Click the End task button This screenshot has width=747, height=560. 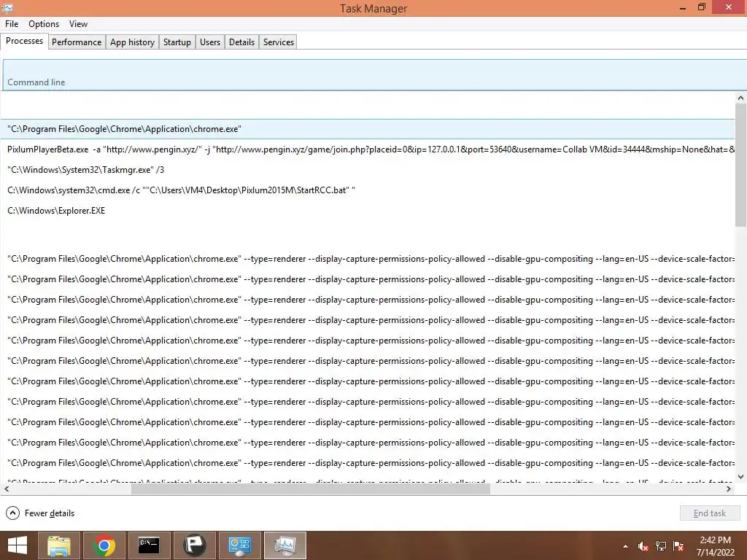[x=709, y=513]
